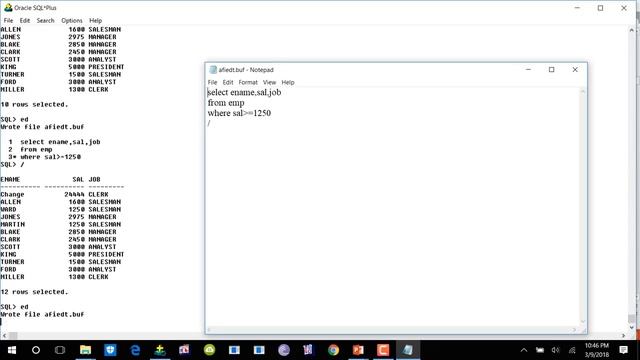
Task: Click the Notepad title bar document icon
Action: [x=213, y=70]
